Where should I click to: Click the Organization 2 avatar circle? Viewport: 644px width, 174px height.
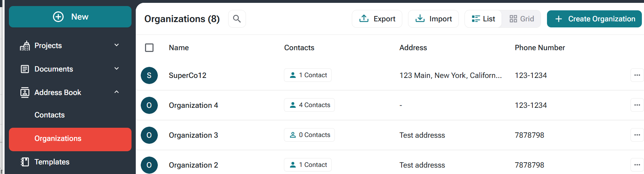click(149, 165)
